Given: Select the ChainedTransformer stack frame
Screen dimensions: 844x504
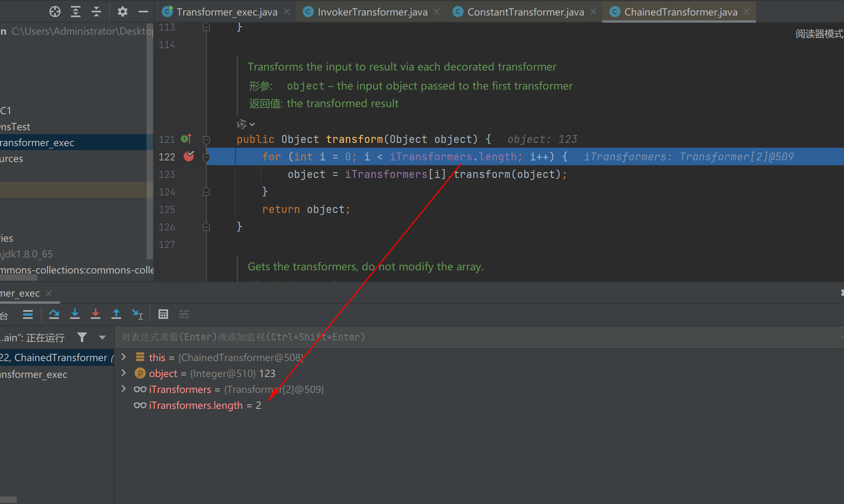Looking at the screenshot, I should coord(57,357).
